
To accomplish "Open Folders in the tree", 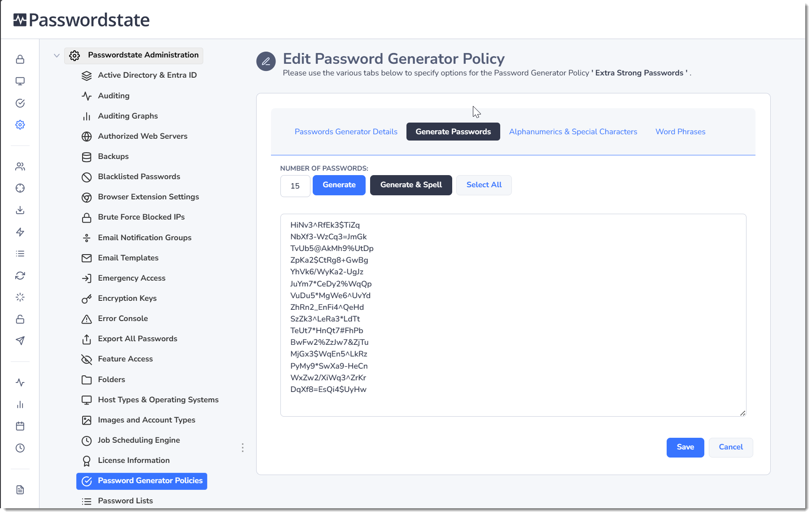I will pos(111,379).
